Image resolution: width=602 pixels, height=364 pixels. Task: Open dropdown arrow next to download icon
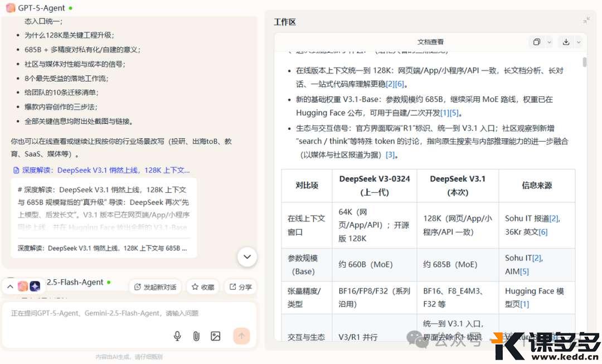[x=579, y=42]
